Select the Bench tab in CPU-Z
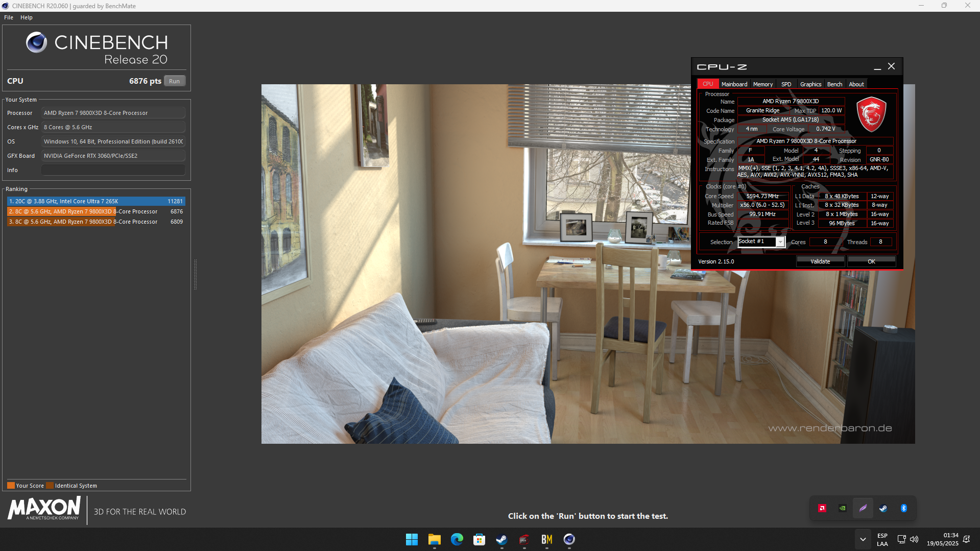Viewport: 980px width, 551px height. 834,84
